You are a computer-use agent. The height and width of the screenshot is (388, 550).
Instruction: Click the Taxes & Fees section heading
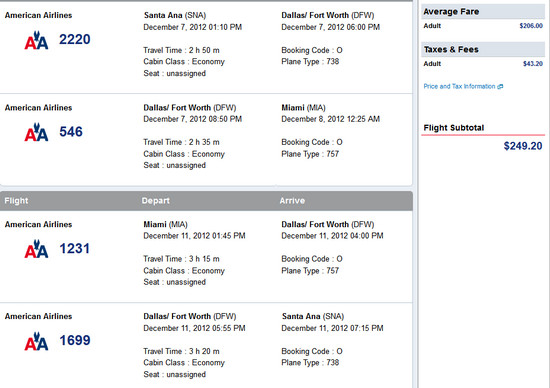[451, 49]
